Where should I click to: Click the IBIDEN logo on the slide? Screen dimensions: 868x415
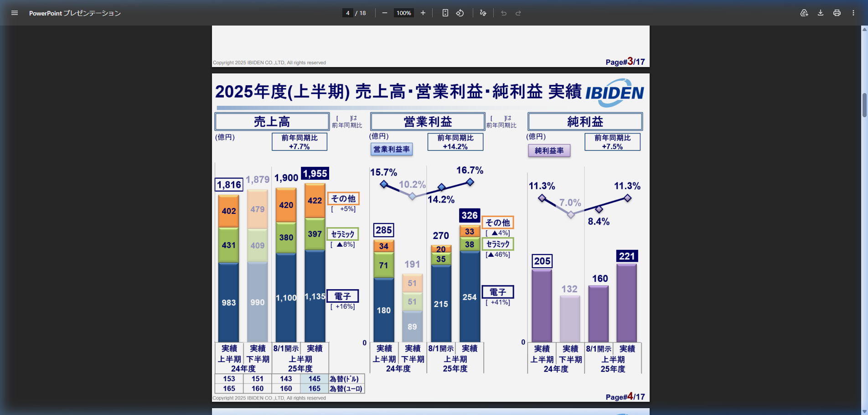pyautogui.click(x=615, y=93)
